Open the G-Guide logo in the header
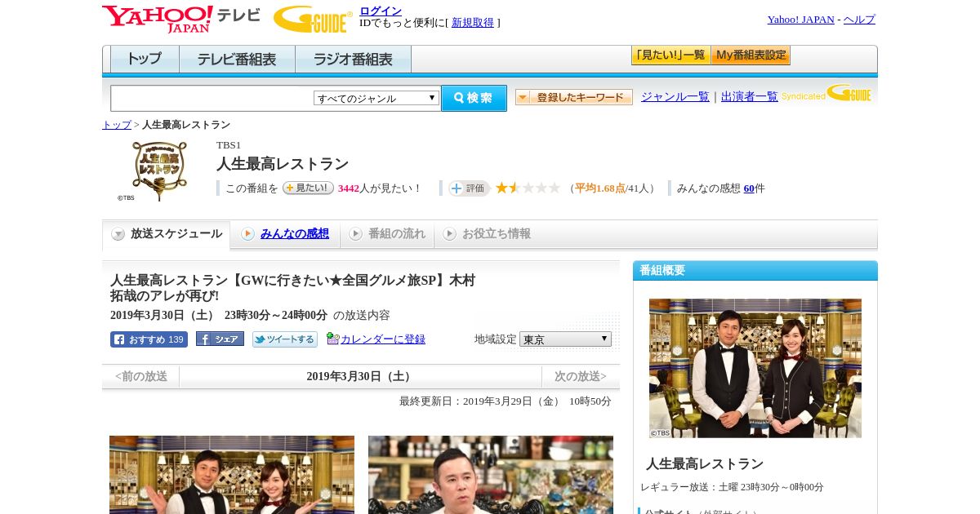The image size is (980, 514). (x=313, y=19)
